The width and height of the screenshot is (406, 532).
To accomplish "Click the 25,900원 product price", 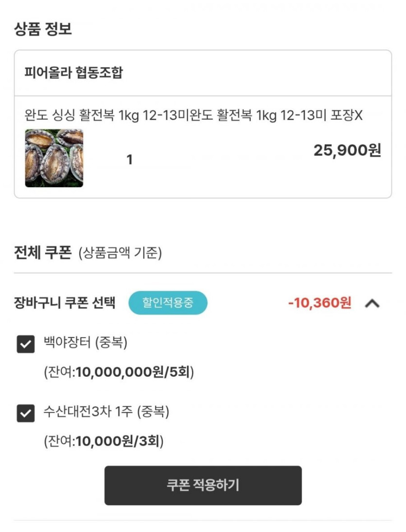I will pyautogui.click(x=347, y=150).
